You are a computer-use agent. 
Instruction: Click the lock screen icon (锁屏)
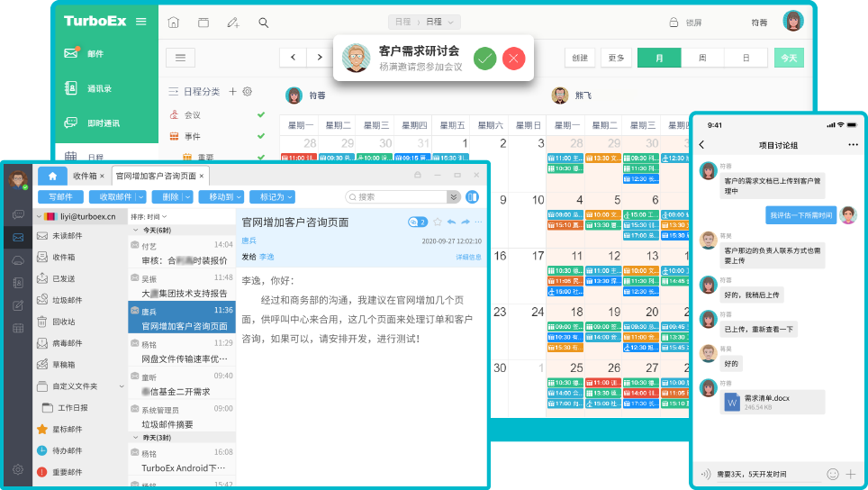[x=673, y=23]
